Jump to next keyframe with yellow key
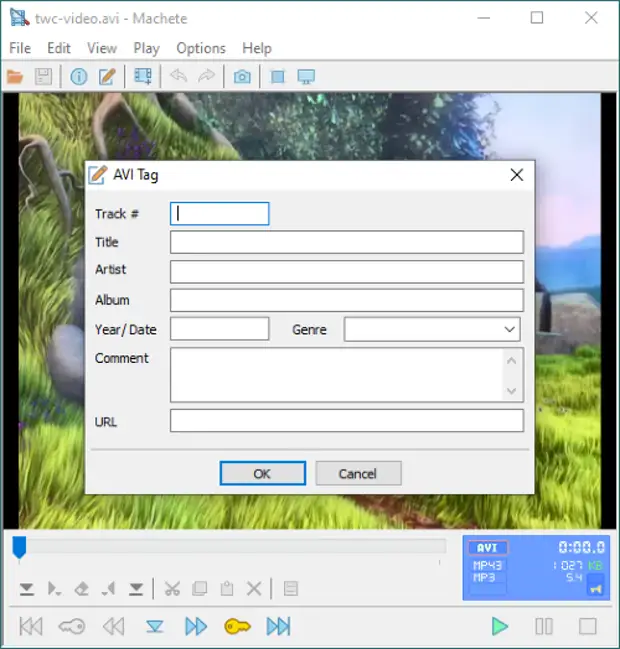This screenshot has height=649, width=620. pos(237,627)
